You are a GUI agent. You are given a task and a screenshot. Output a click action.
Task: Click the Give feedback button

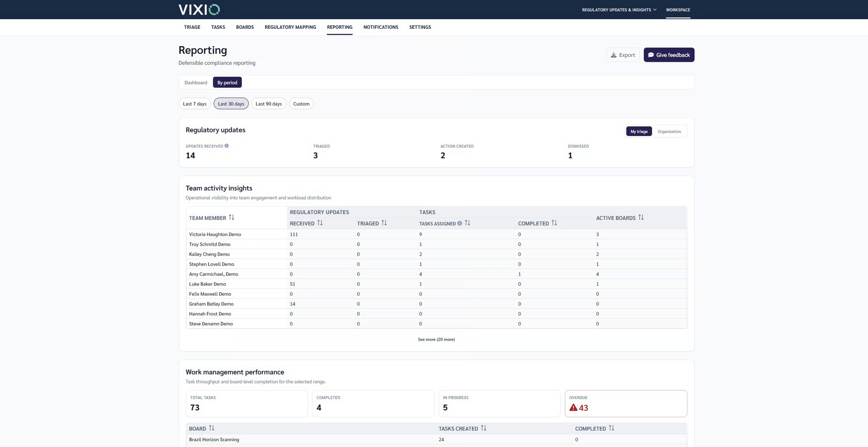point(669,55)
